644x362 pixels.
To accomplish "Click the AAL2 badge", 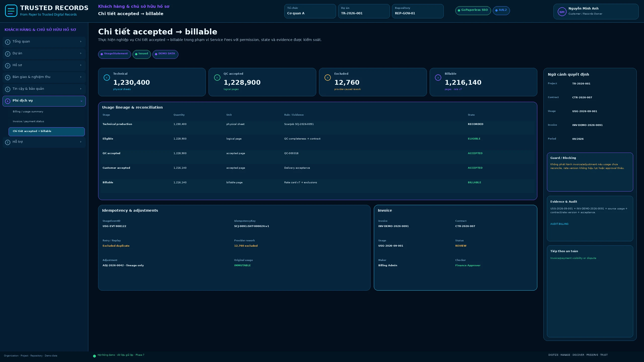I will [x=501, y=10].
